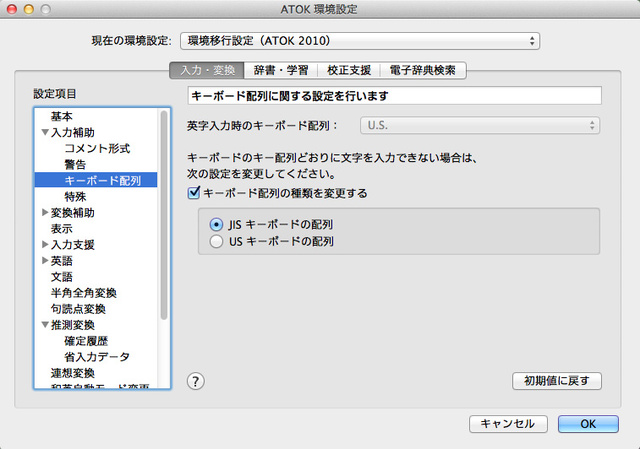Collapse the 入力補助 tree node
Screen dimensions: 640x449
pos(45,132)
